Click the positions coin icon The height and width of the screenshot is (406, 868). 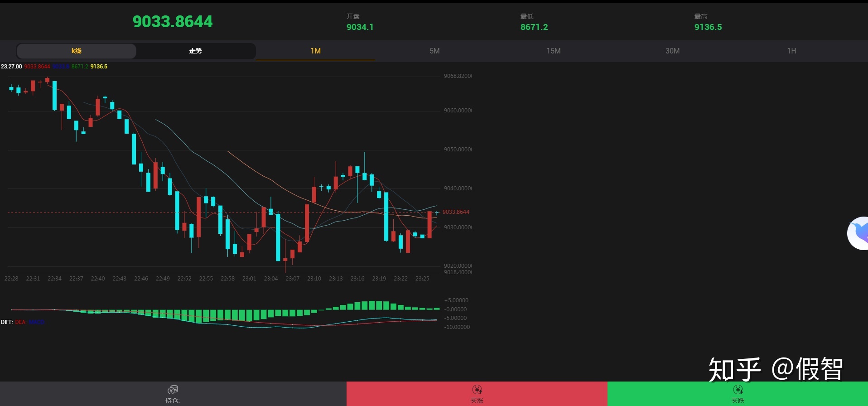pos(173,390)
